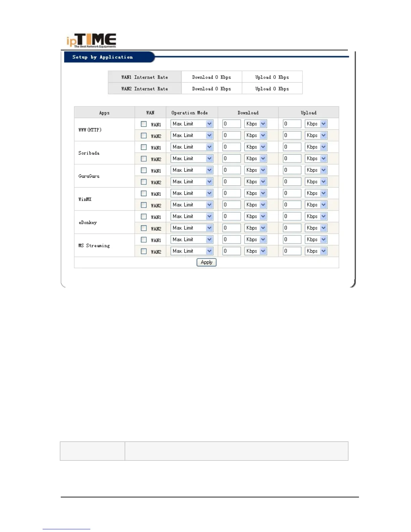This screenshot has height=532, width=411.
Task: Check WAN1 for GuruGuru
Action: [144, 170]
